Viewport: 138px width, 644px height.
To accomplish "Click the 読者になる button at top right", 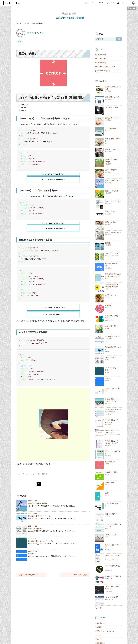I will coord(131,8).
